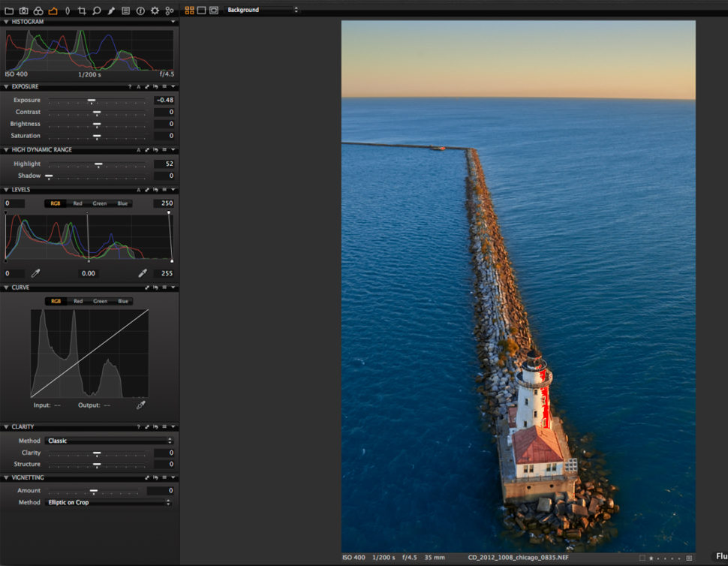Select the Green channel in Levels
The width and height of the screenshot is (728, 566).
point(99,203)
